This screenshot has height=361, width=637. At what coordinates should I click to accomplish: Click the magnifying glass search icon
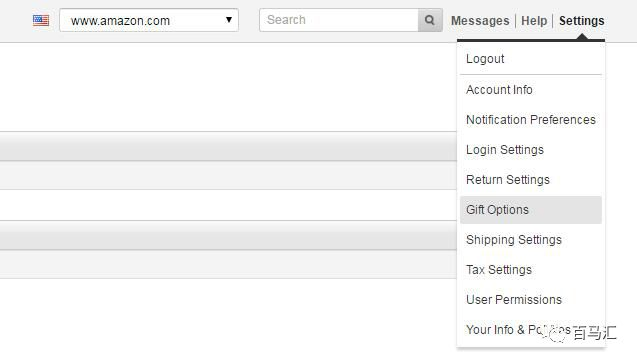click(x=430, y=20)
